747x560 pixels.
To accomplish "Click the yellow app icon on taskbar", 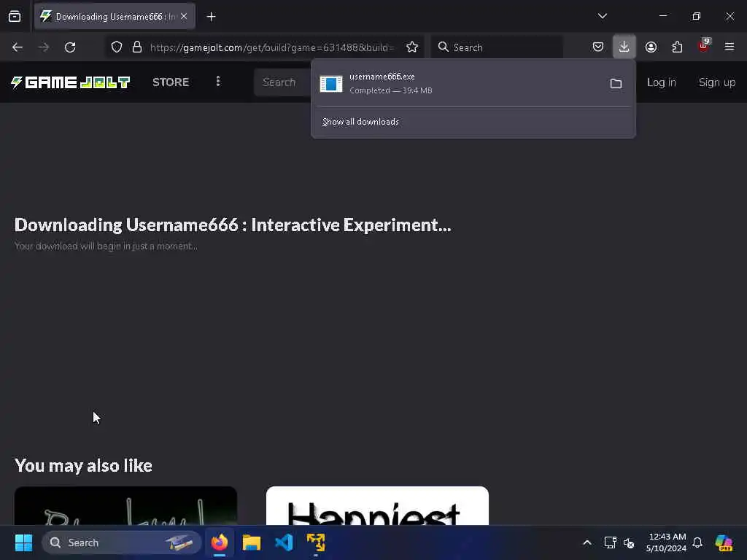I will [316, 542].
